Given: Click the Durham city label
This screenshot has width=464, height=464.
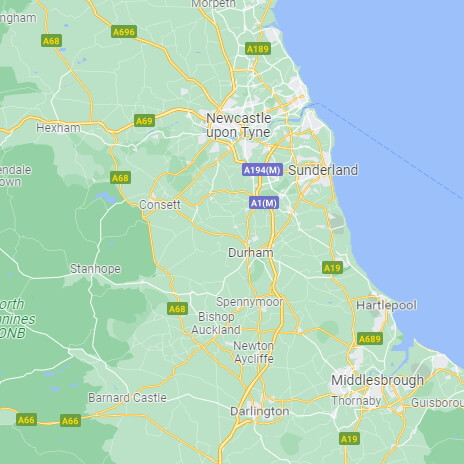Looking at the screenshot, I should [251, 253].
